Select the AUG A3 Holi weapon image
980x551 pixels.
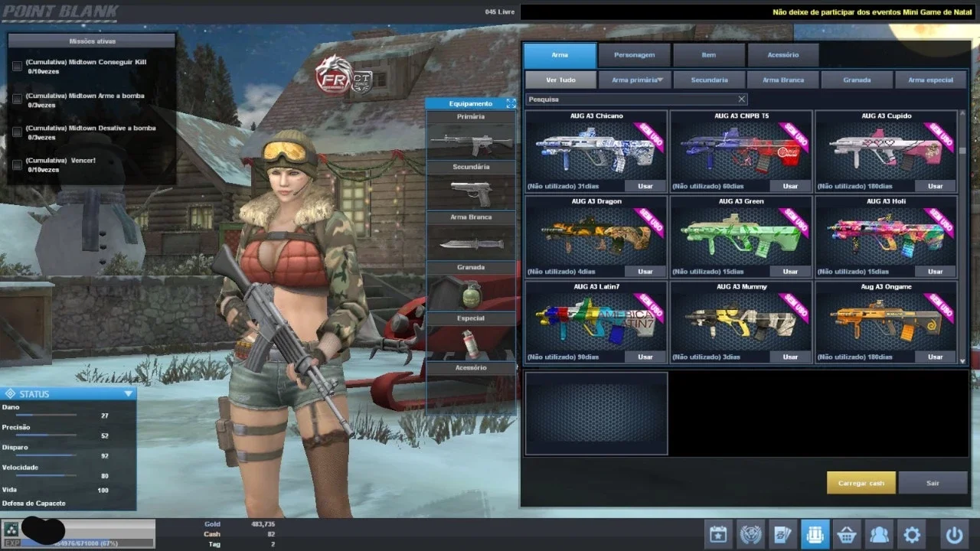click(x=887, y=236)
